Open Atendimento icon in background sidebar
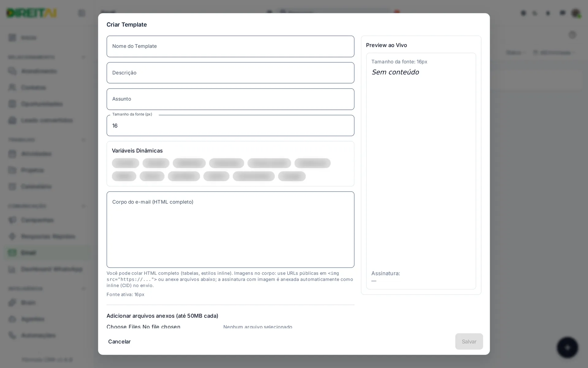Viewport: 588px width, 368px height. (x=12, y=71)
